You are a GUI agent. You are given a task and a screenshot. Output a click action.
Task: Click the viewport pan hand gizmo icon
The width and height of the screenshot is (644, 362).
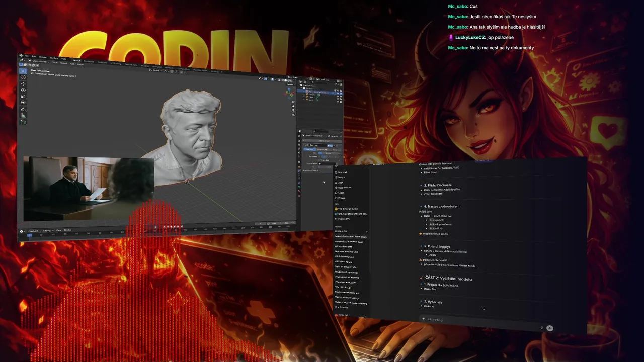[293, 106]
